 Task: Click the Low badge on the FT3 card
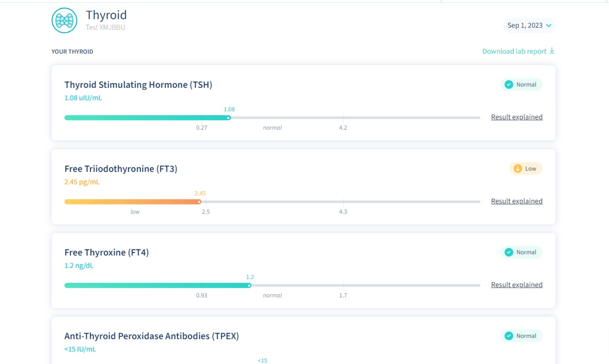click(526, 169)
